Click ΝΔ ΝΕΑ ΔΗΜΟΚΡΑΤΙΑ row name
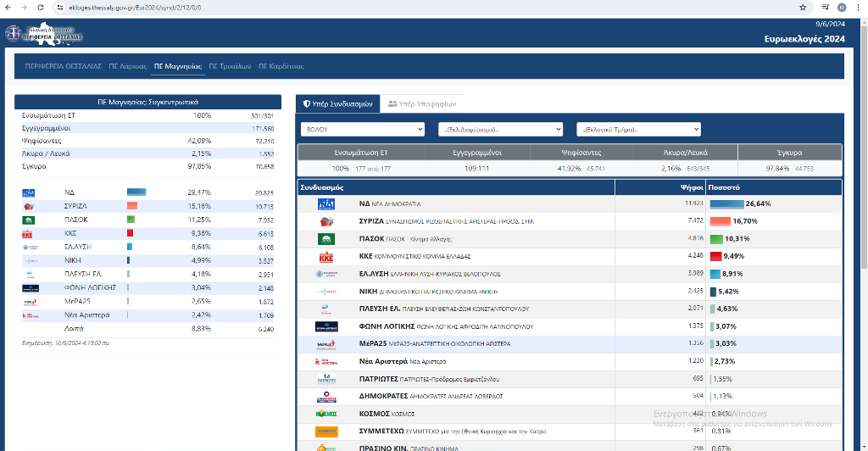Viewport: 868px width, 451px height. pos(390,203)
